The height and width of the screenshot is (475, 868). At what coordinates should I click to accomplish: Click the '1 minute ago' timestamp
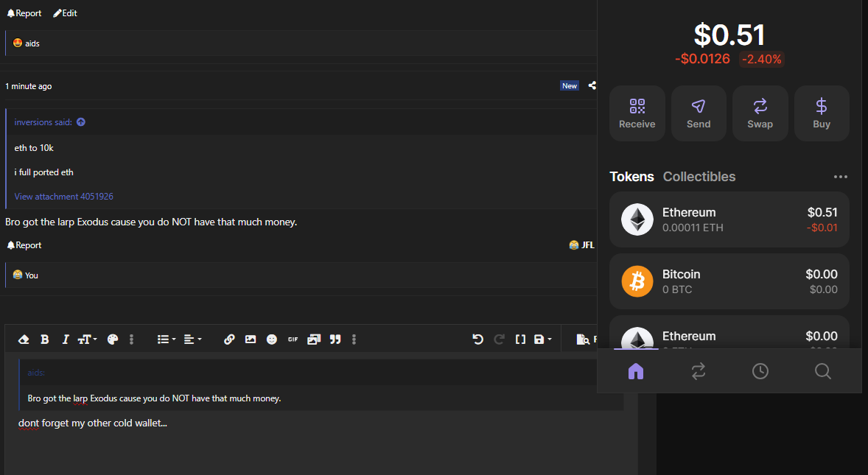click(28, 86)
